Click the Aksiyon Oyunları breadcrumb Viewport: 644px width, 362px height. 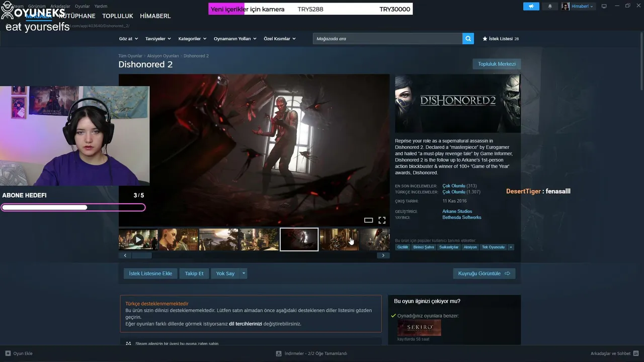tap(163, 56)
